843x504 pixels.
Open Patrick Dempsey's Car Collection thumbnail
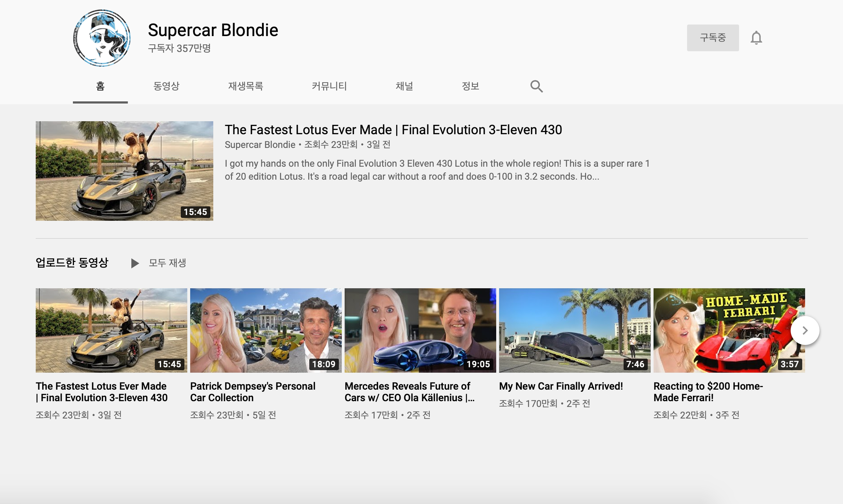[266, 330]
